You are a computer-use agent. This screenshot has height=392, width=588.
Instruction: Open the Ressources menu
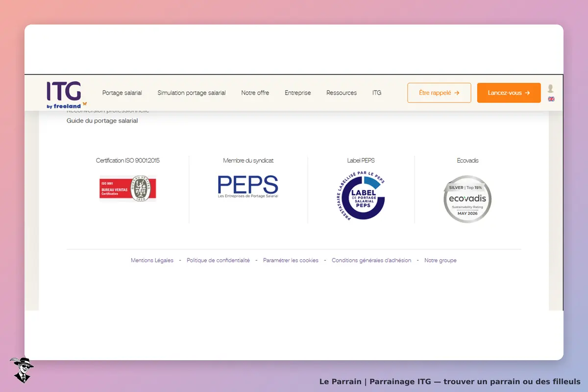[342, 93]
